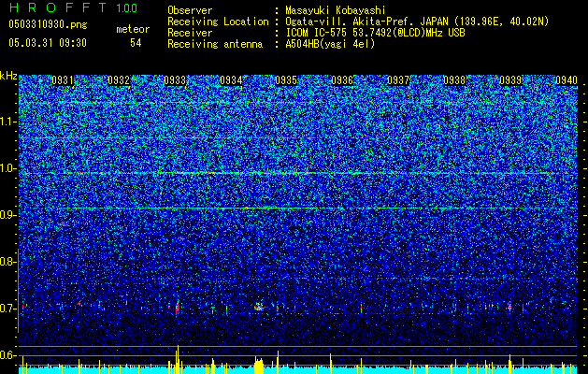Click the 0.9 kHz axis label

pos(8,215)
